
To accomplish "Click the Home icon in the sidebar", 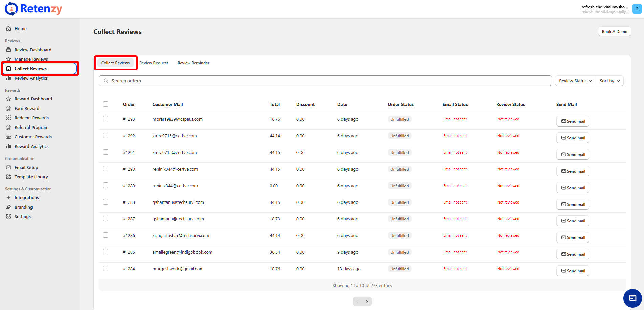I will coord(8,28).
